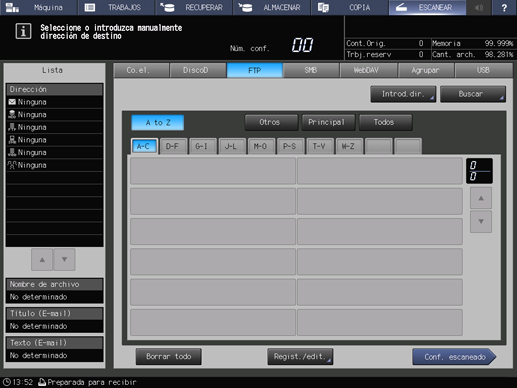Select the Co.el. destination tab

point(141,70)
